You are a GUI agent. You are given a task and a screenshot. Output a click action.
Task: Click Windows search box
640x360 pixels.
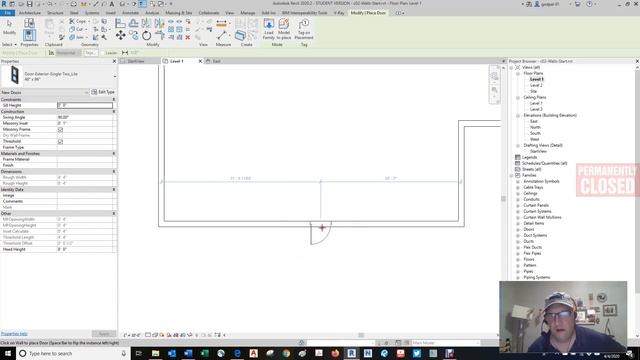pyautogui.click(x=73, y=353)
